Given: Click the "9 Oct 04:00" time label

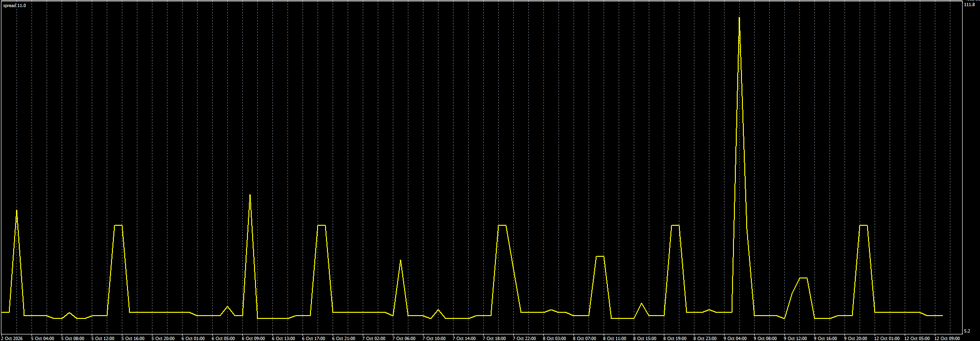Looking at the screenshot, I should coord(735,338).
